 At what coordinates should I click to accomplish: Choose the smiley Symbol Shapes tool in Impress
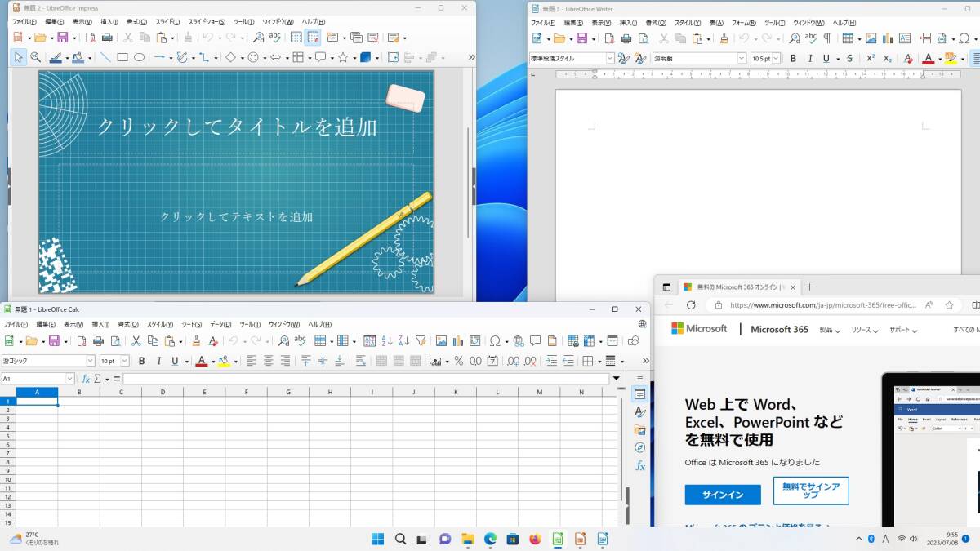pyautogui.click(x=252, y=57)
